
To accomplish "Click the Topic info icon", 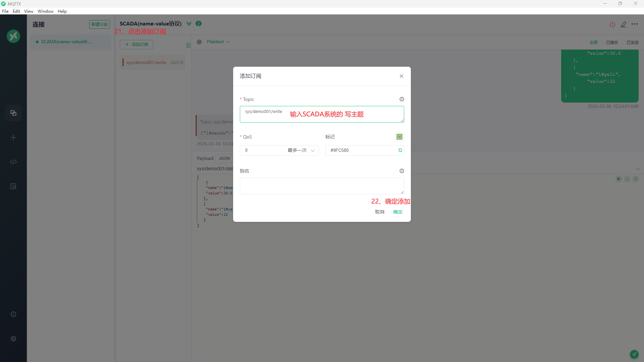I will 401,99.
